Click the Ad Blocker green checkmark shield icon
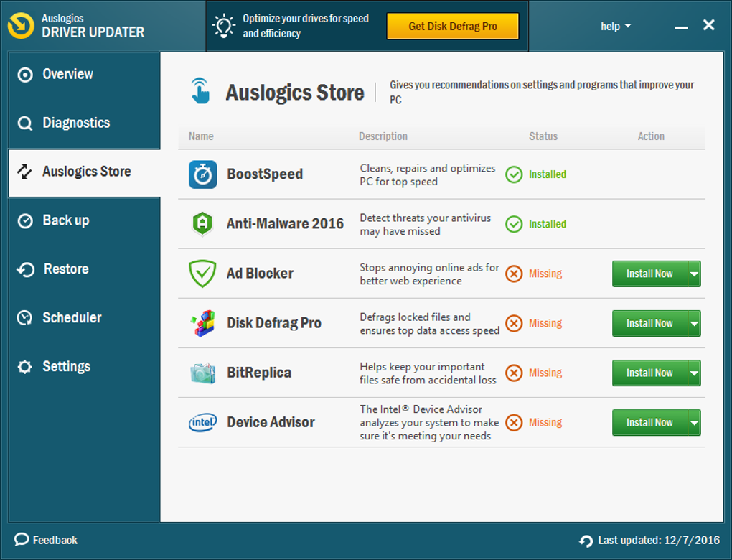732x560 pixels. click(x=202, y=274)
